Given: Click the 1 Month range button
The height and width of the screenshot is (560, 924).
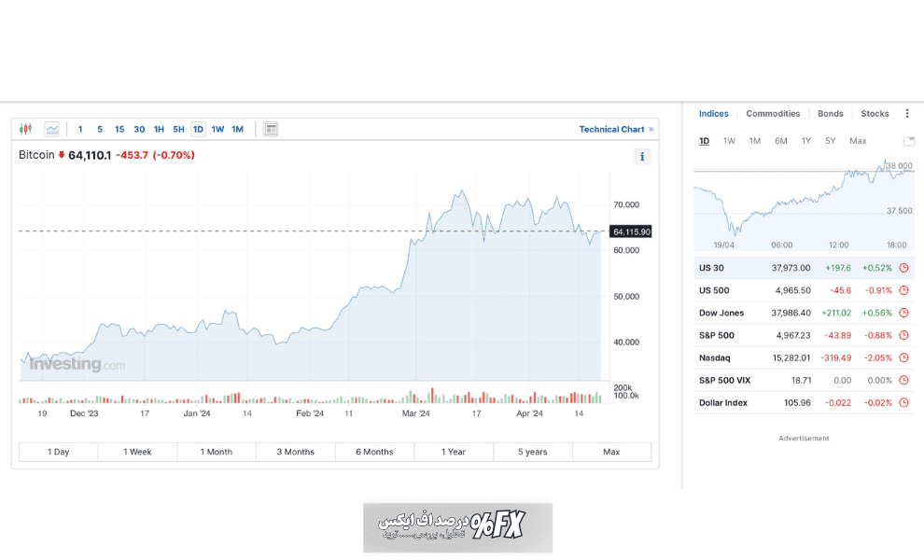Looking at the screenshot, I should coord(217,452).
